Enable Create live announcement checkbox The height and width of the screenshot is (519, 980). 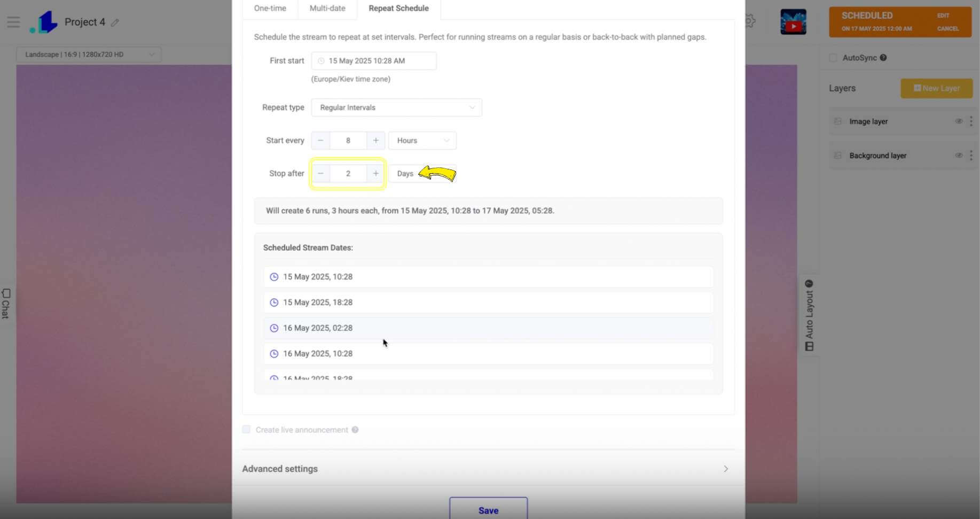click(x=246, y=429)
